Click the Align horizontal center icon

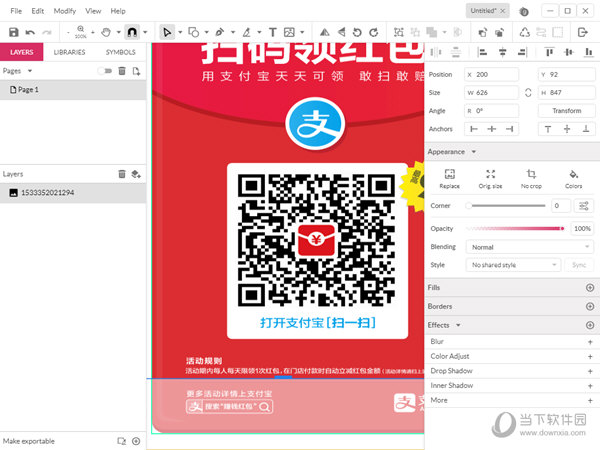click(x=502, y=52)
